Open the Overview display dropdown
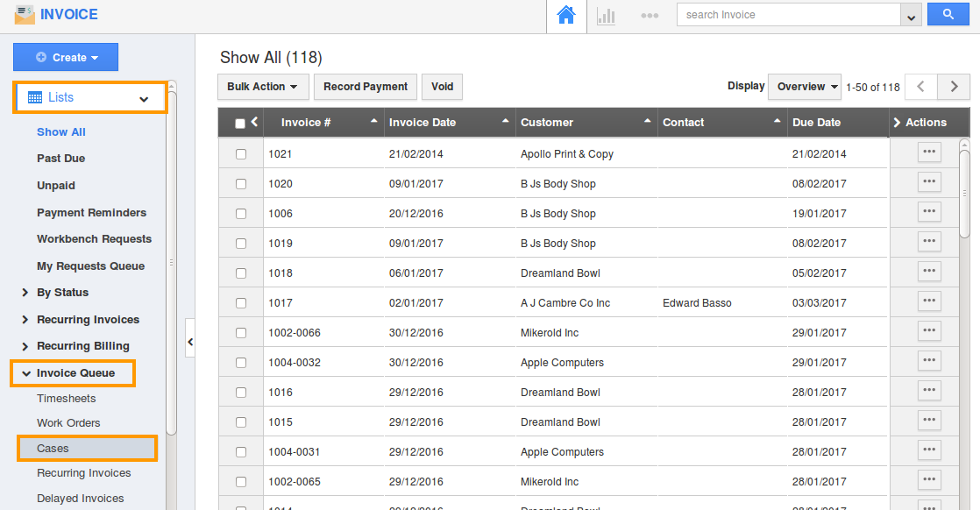Screen dimensions: 980x510 click(804, 86)
